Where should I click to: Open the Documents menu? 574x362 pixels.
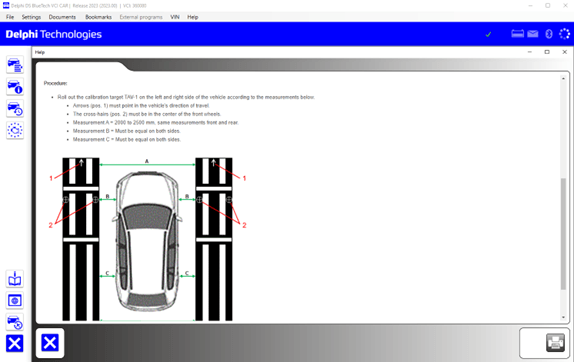click(62, 17)
